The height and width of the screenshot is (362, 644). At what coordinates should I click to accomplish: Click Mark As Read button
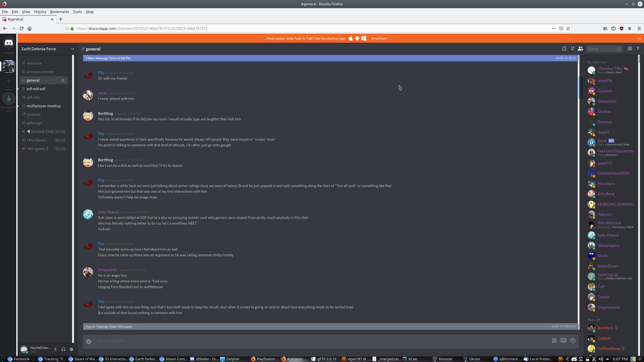coord(566,58)
